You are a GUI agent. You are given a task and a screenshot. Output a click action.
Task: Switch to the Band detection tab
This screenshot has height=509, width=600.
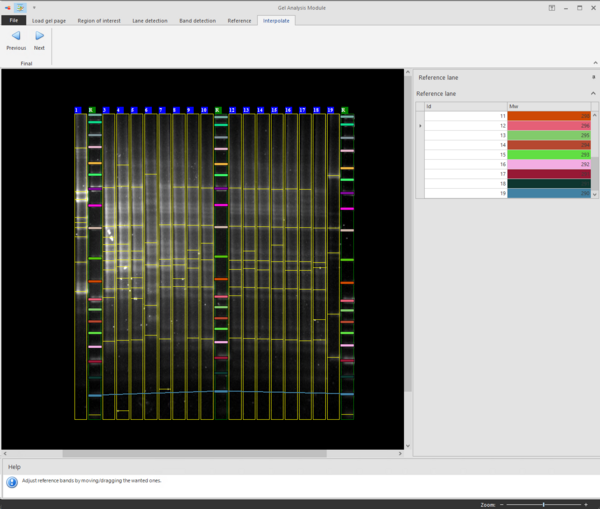(197, 20)
